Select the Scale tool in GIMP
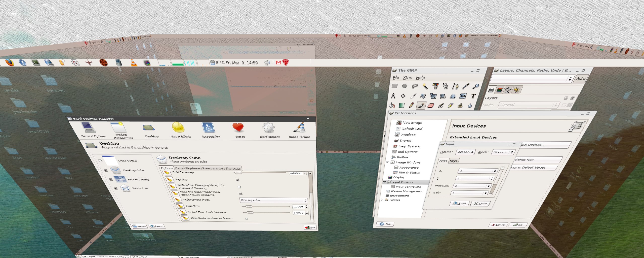Viewport: 644px width, 258px height. click(x=433, y=96)
